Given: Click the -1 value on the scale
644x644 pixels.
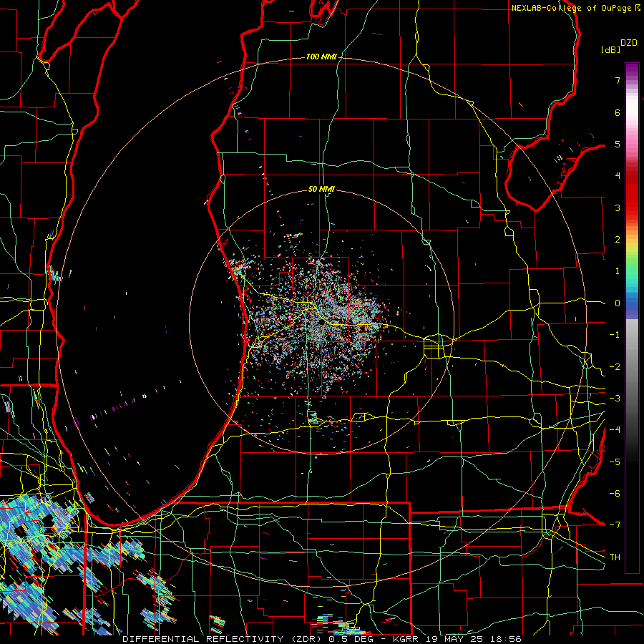Looking at the screenshot, I should 615,335.
